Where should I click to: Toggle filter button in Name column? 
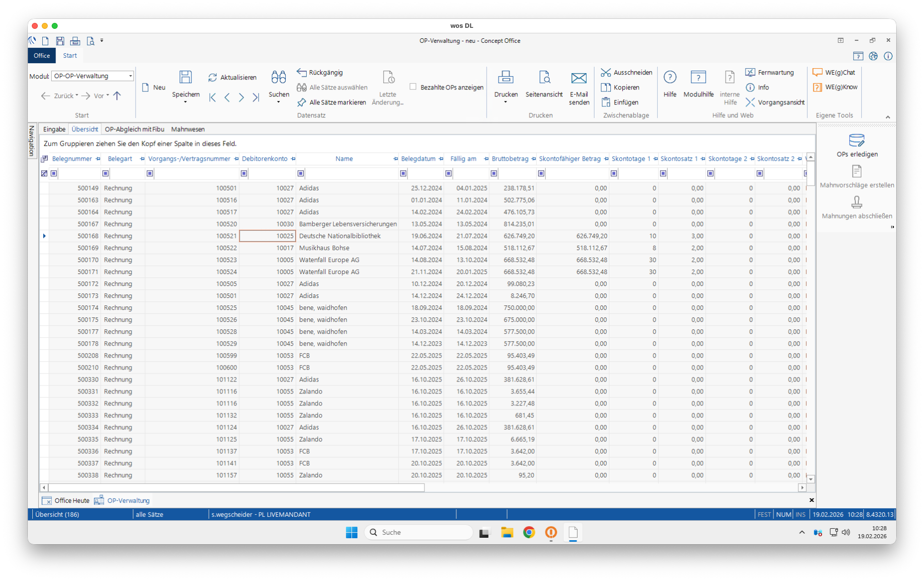301,174
